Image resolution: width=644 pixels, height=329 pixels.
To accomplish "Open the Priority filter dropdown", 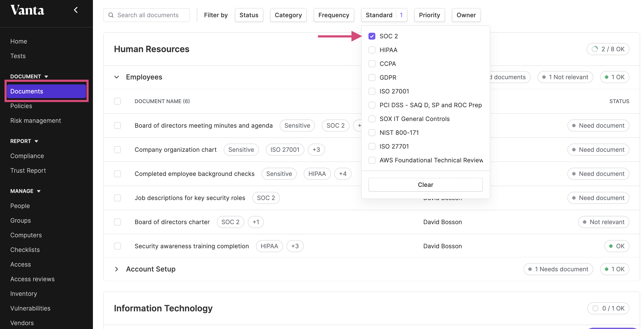I will point(430,15).
